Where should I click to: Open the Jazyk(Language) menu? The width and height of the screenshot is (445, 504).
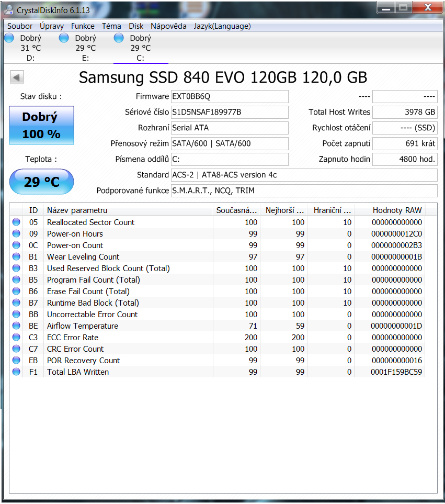click(x=222, y=26)
